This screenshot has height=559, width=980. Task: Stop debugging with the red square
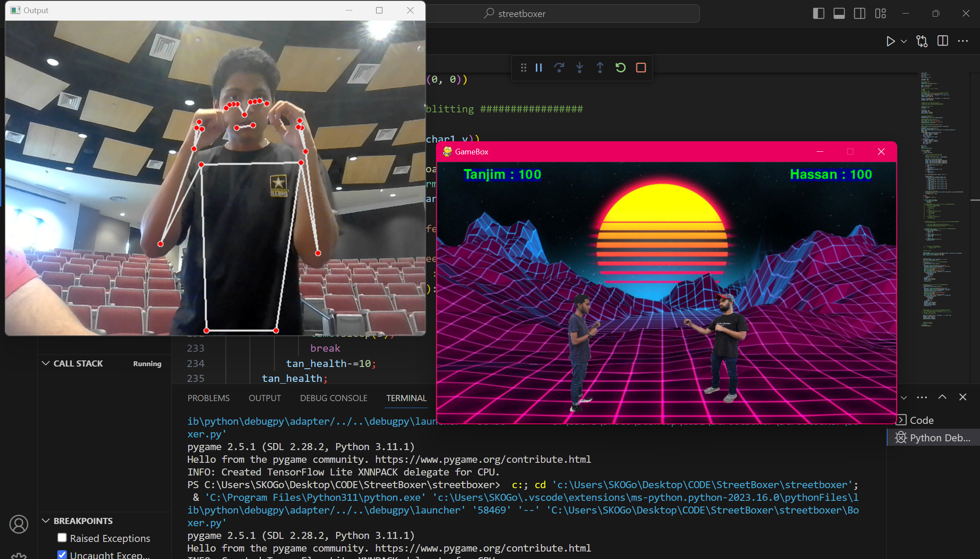click(641, 68)
